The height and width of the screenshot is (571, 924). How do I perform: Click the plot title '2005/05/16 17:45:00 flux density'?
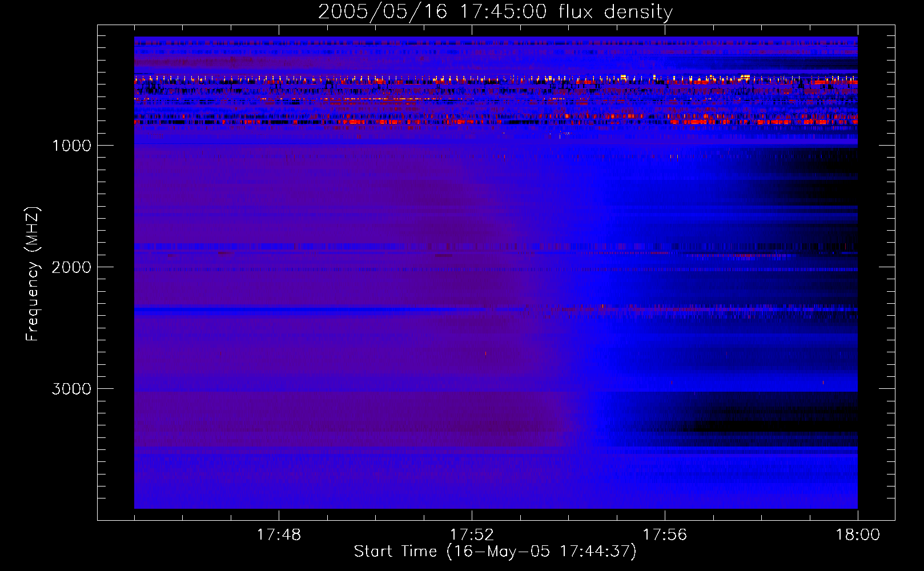point(495,11)
